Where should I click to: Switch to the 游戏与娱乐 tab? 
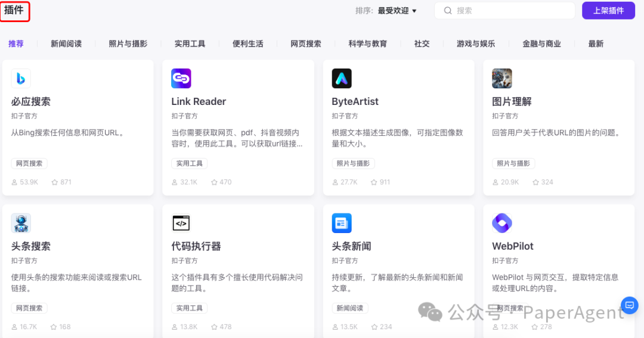point(476,44)
